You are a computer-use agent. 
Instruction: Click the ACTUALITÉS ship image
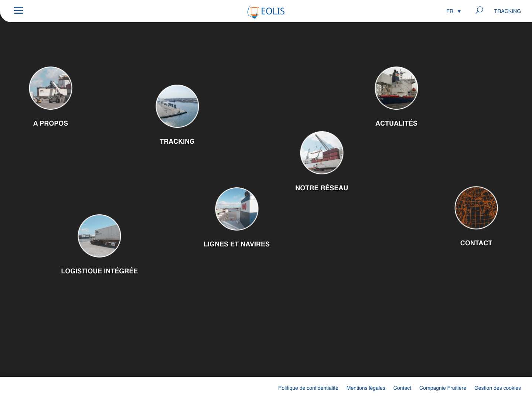[x=396, y=88]
